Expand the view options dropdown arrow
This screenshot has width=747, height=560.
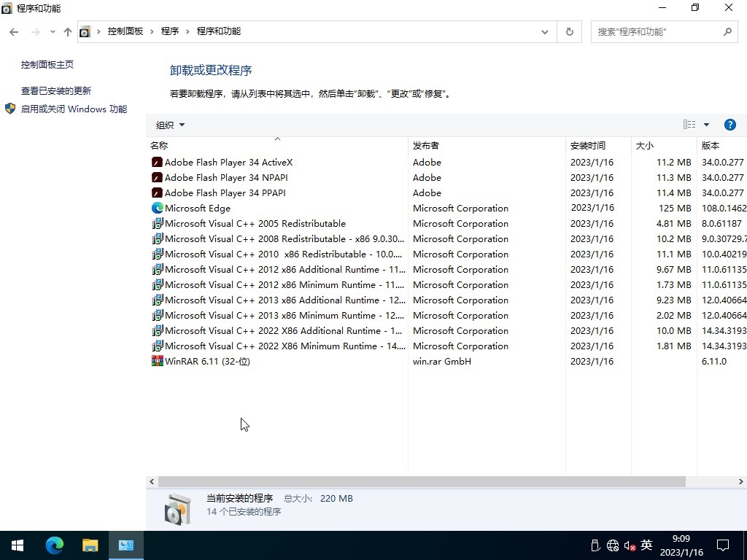pyautogui.click(x=706, y=125)
